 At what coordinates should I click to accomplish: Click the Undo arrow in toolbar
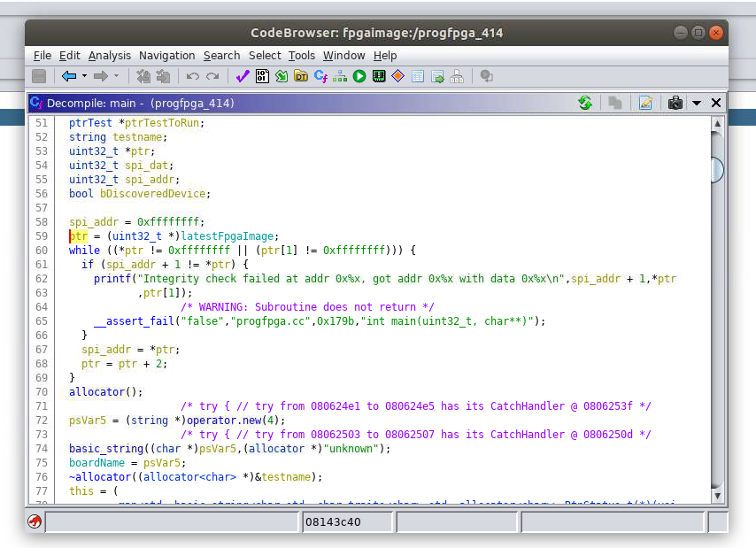click(192, 76)
